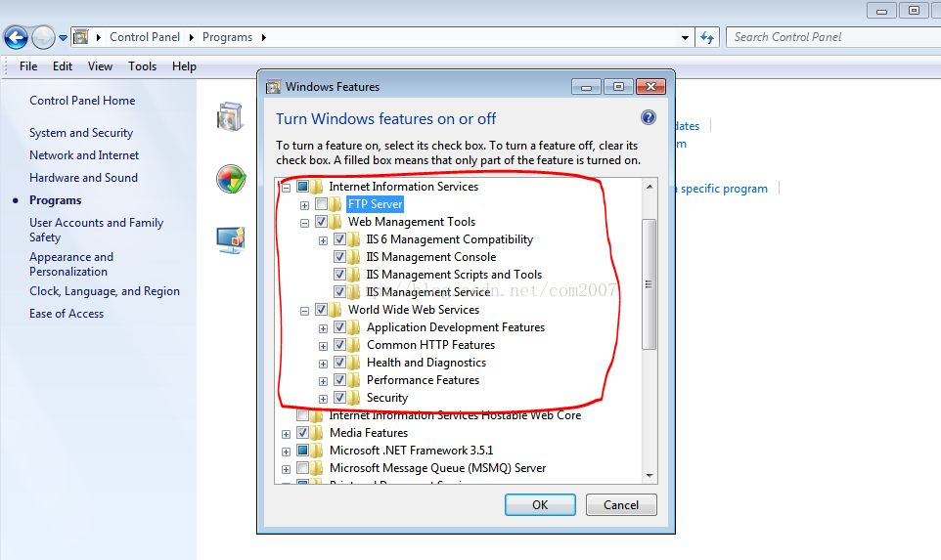Click the Desktop Gadgets category icon
The height and width of the screenshot is (560, 941).
click(231, 239)
